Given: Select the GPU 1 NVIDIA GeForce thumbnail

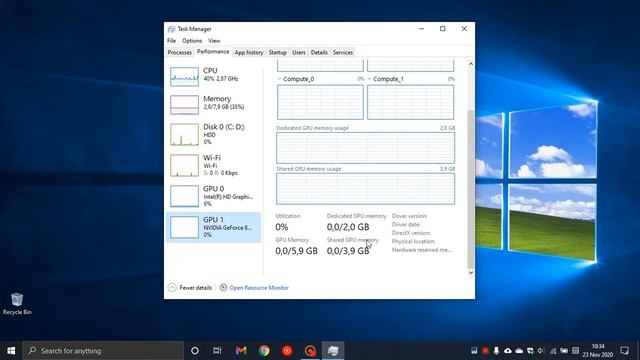Looking at the screenshot, I should coord(184,227).
